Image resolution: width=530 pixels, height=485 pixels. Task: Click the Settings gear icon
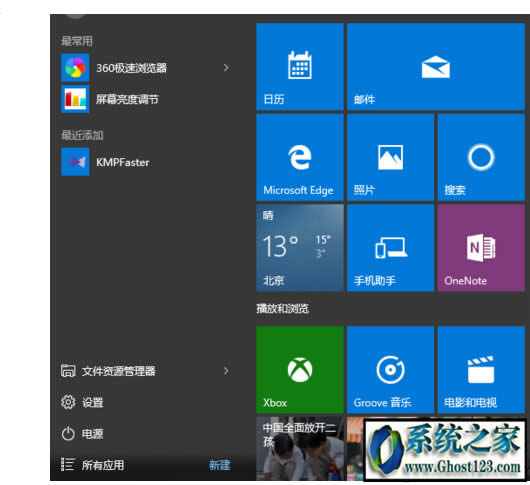pos(68,402)
